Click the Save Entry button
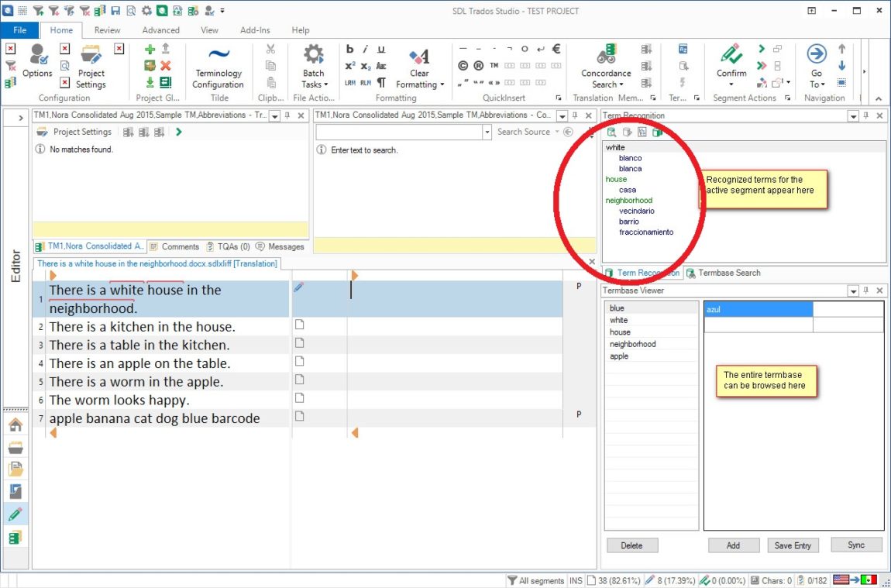Viewport: 891px width, 588px height. (x=793, y=545)
